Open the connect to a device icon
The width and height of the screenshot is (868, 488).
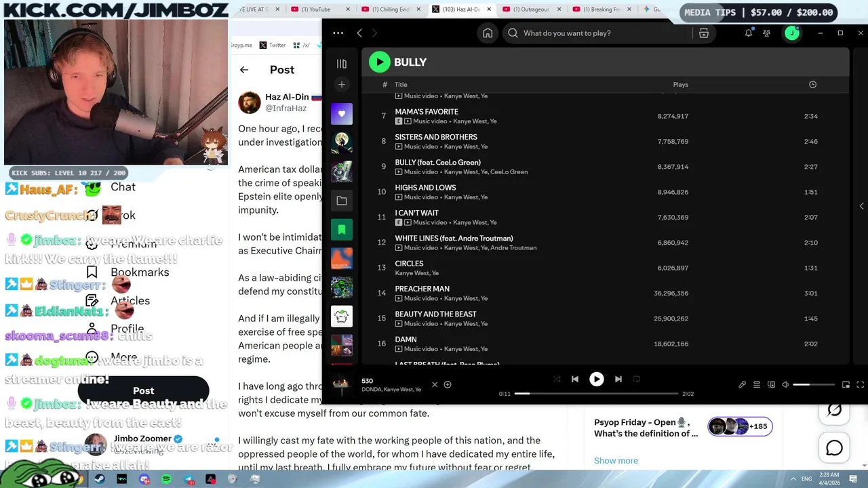coord(771,385)
